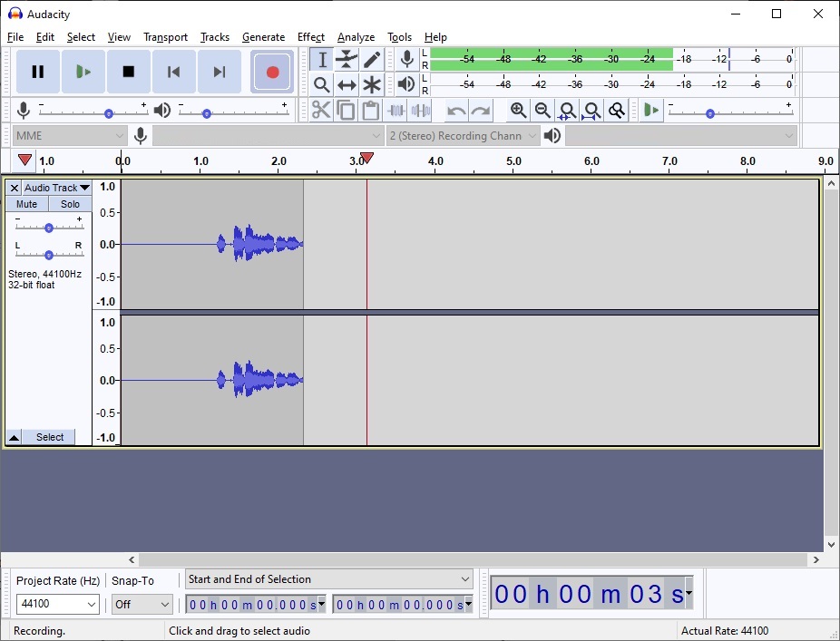
Task: Skip to start of track
Action: click(x=173, y=72)
